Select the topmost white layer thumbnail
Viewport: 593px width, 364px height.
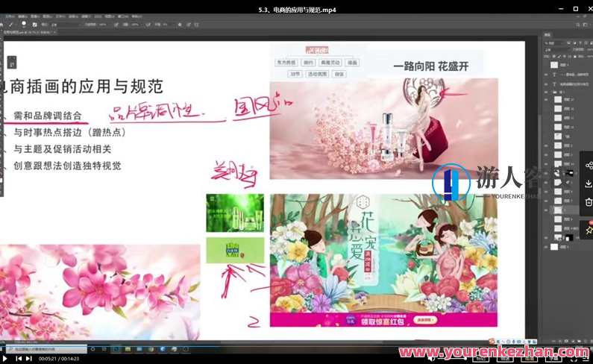click(554, 65)
